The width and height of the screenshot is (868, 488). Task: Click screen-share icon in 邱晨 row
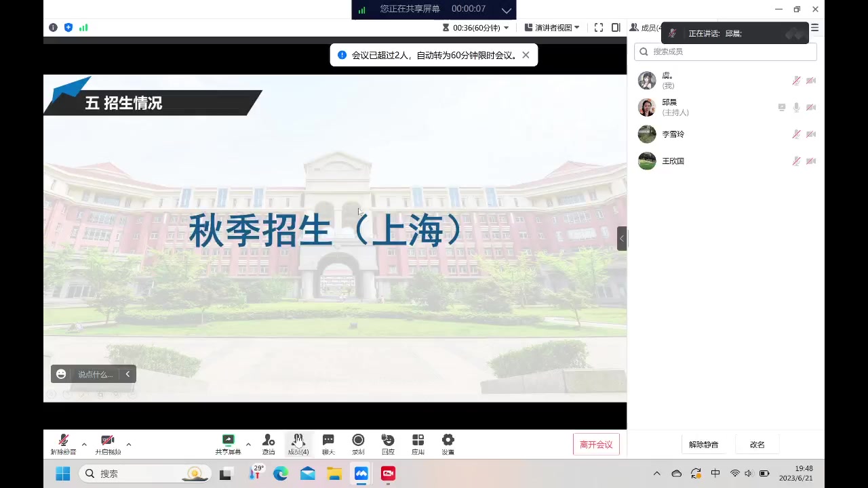tap(782, 107)
